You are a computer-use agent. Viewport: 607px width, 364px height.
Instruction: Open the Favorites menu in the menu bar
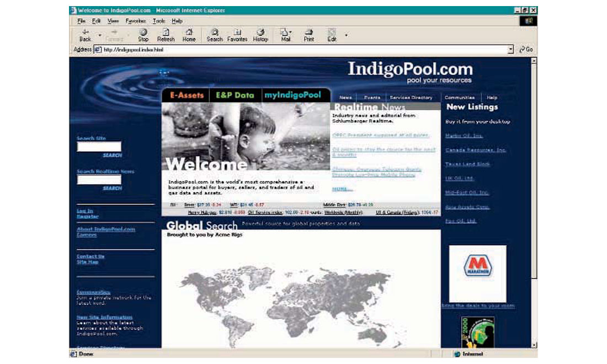pyautogui.click(x=136, y=21)
